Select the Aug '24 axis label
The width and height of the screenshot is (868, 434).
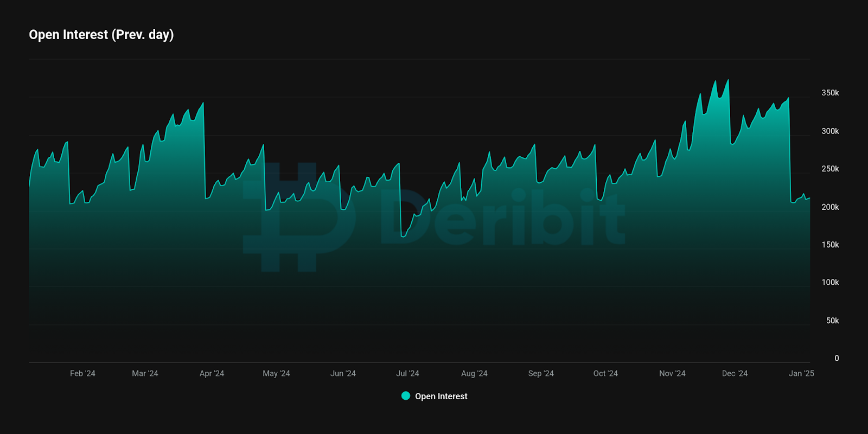point(474,373)
